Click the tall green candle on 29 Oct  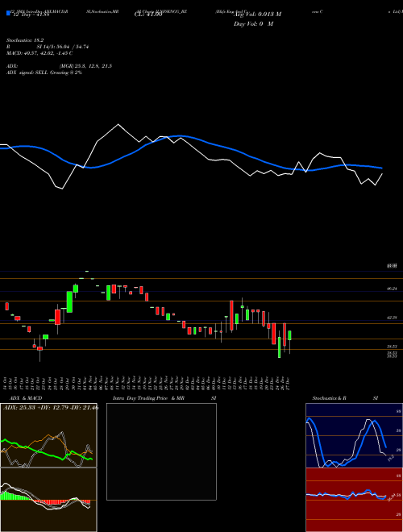point(69,301)
